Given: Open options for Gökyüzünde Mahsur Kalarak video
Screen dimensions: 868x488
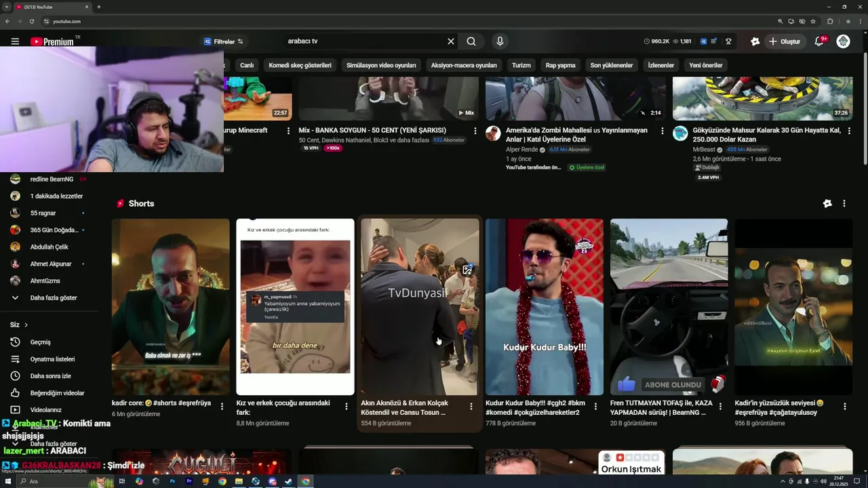Looking at the screenshot, I should (x=850, y=131).
